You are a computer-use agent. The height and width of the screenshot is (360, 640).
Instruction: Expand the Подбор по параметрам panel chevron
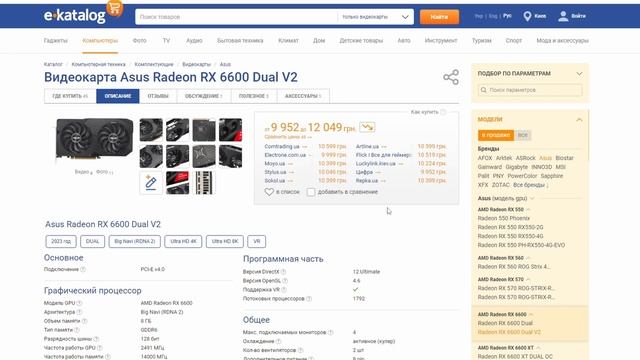pyautogui.click(x=579, y=73)
